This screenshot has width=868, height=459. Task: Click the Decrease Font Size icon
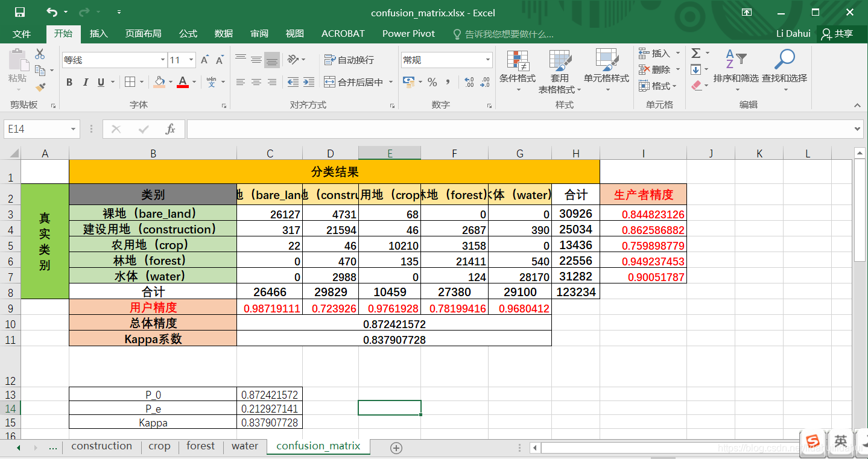[x=220, y=60]
